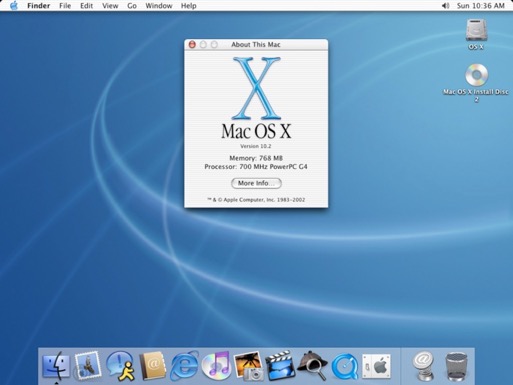Click the About This Mac title bar

click(256, 45)
